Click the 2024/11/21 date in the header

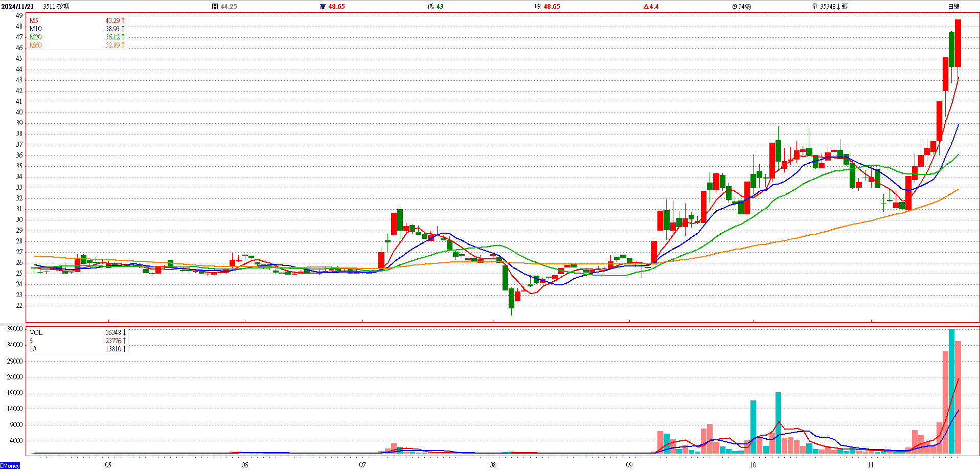(18, 7)
